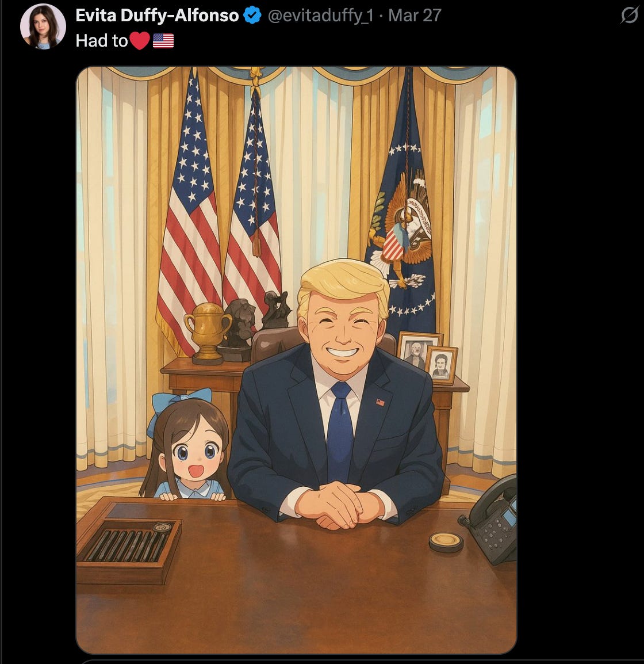
Task: Click the blue verified checkmark badge
Action: pyautogui.click(x=252, y=15)
